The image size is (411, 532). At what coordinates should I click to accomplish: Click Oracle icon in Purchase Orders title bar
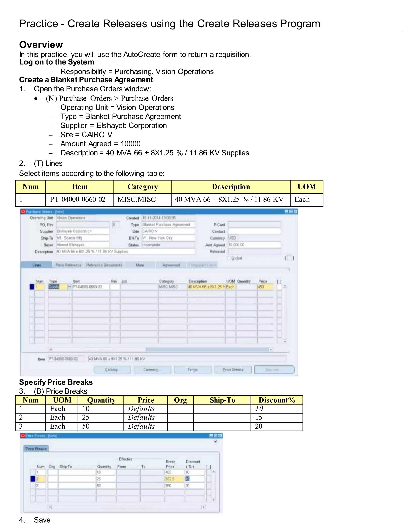23,211
